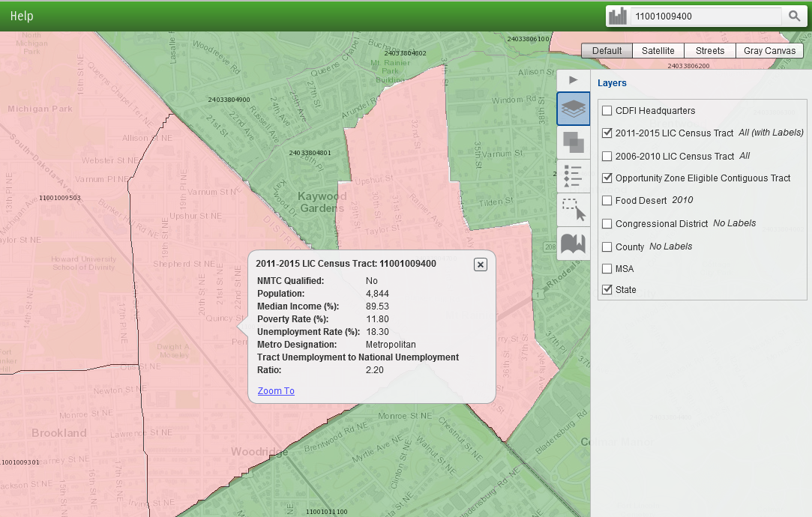Click the magnifier search button
Viewport: 812px width, 517px height.
[793, 16]
